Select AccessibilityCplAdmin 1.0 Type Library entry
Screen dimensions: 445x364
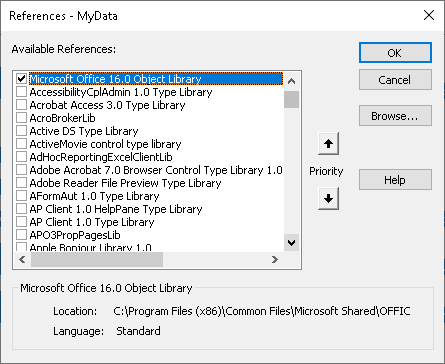[x=121, y=92]
